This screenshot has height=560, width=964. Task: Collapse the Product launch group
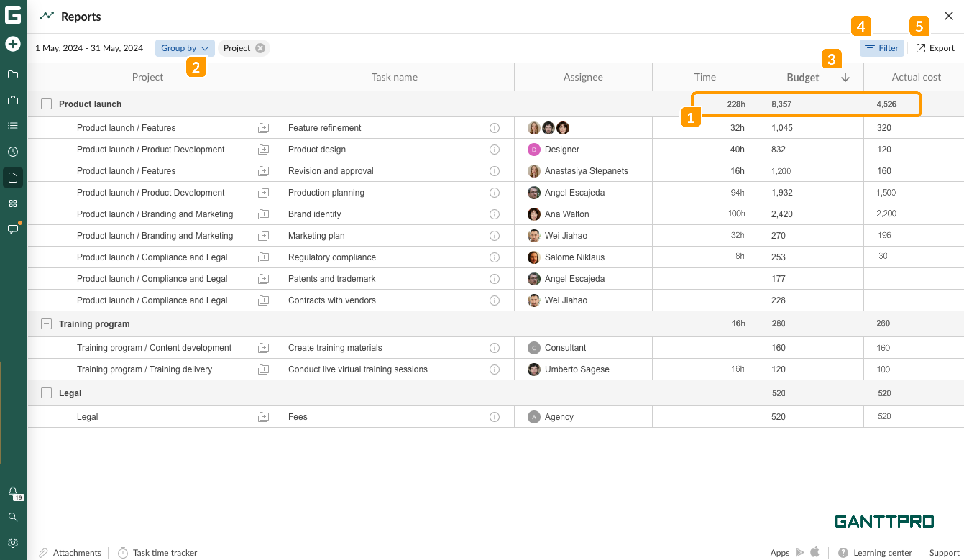(x=46, y=104)
